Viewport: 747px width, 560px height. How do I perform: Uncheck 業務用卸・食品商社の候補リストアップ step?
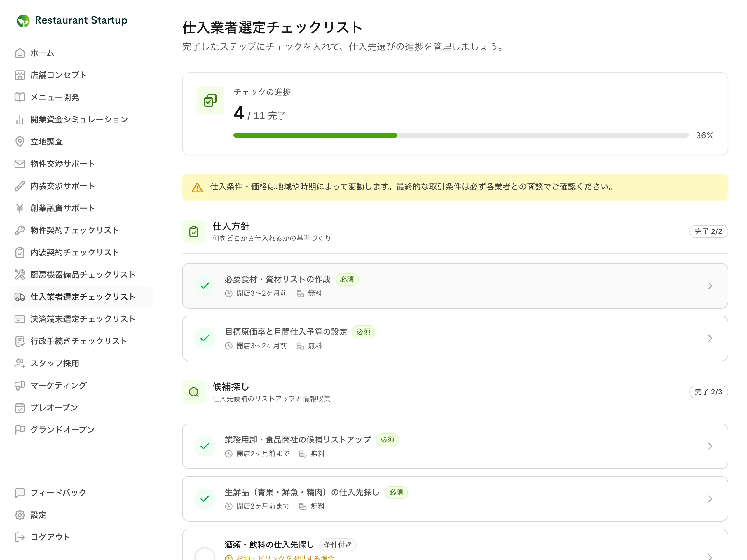pyautogui.click(x=205, y=446)
